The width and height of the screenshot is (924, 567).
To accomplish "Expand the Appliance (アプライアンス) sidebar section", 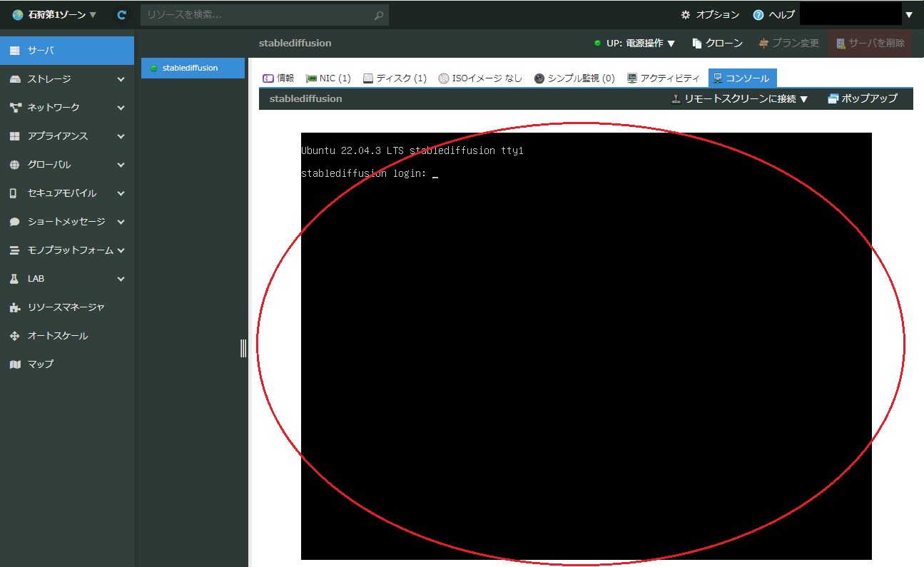I will (x=67, y=136).
